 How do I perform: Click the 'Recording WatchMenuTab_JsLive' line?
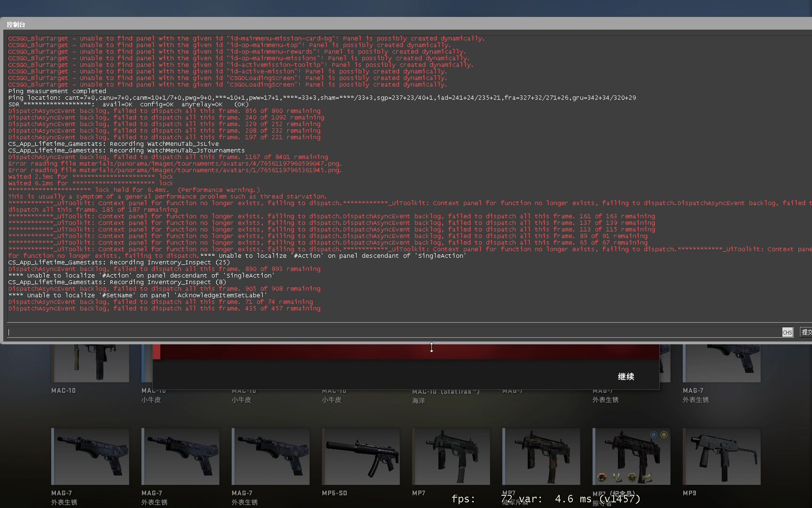coord(113,144)
